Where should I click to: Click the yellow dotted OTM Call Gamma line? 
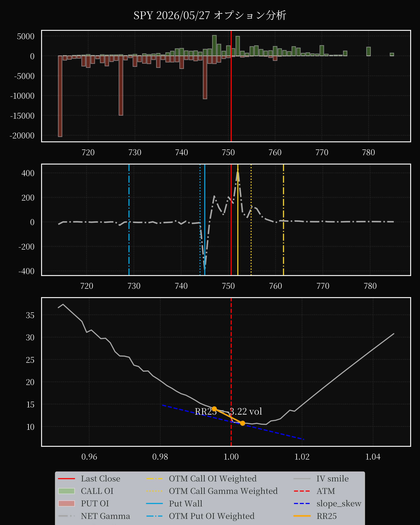click(x=251, y=220)
